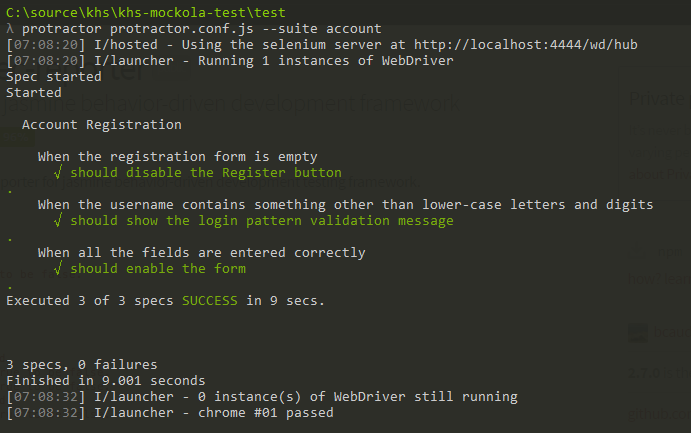
Task: Click the protractor.conf.js filename in command
Action: (x=182, y=29)
